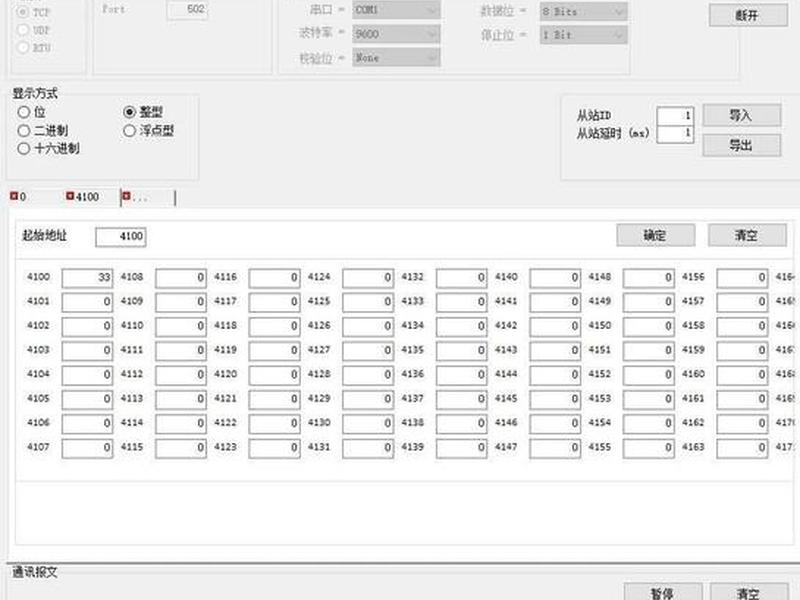Click register 4131 value field

[x=368, y=448]
